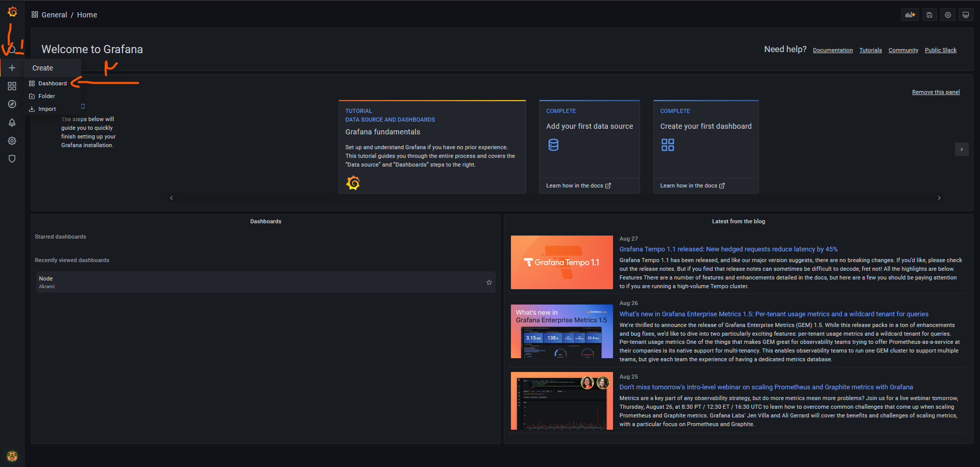Viewport: 980px width, 467px height.
Task: Click the next chevron button beside setup cards
Action: pyautogui.click(x=962, y=149)
